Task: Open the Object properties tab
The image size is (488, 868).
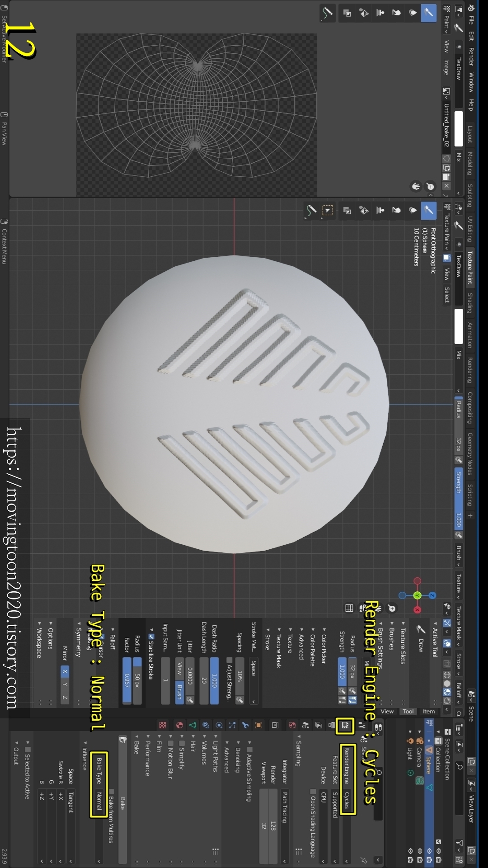Action: (x=258, y=725)
